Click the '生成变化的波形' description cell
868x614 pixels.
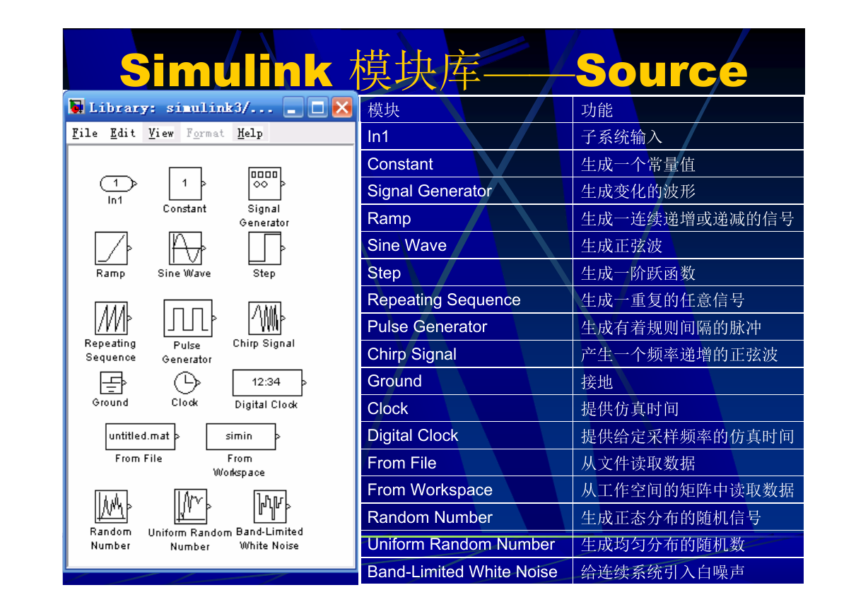[688, 191]
